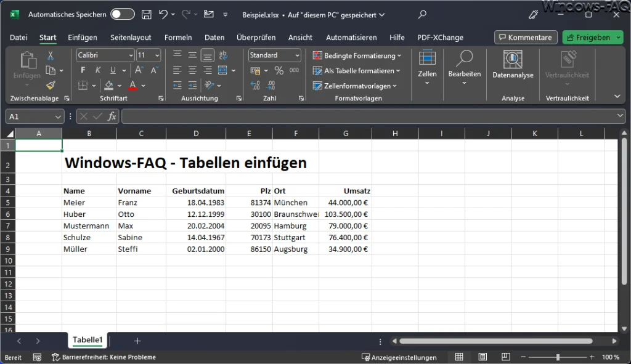Switch to the Überprüfen tab

[256, 38]
